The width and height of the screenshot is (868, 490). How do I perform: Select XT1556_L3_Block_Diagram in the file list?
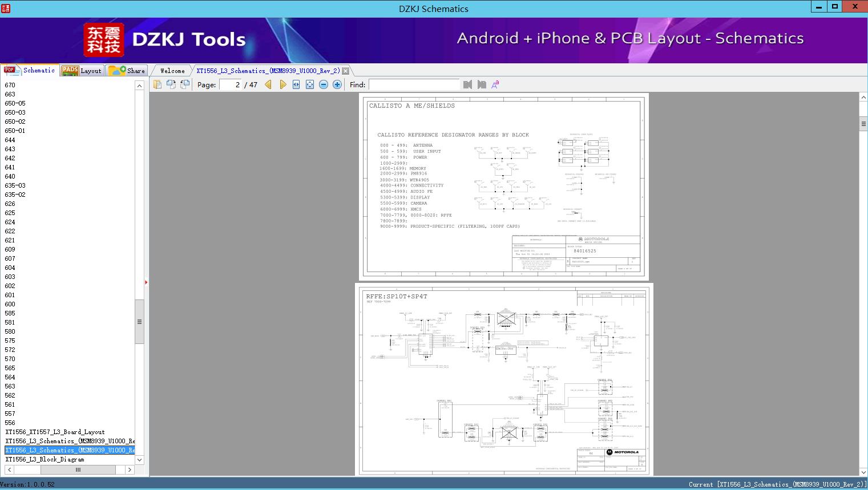click(45, 459)
